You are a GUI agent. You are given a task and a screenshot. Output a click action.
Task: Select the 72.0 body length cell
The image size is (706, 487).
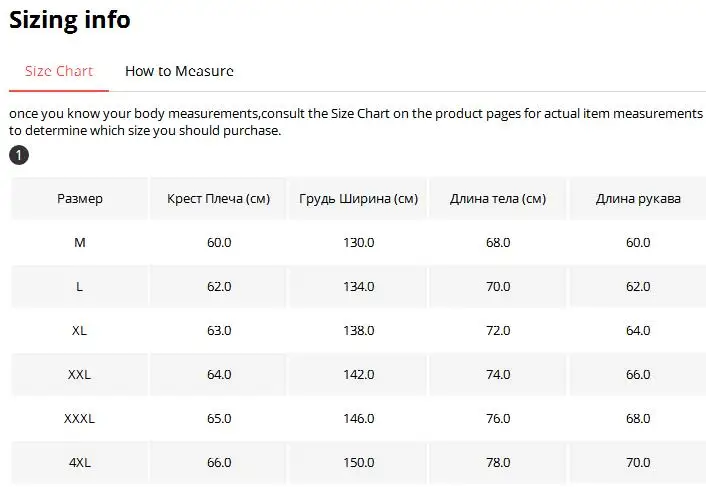(x=498, y=330)
